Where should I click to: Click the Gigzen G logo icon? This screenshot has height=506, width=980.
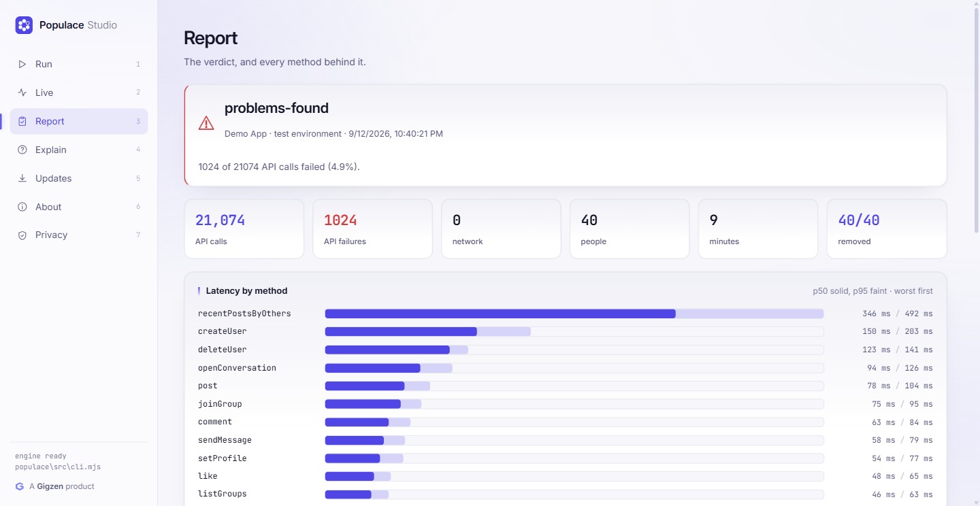pyautogui.click(x=20, y=486)
